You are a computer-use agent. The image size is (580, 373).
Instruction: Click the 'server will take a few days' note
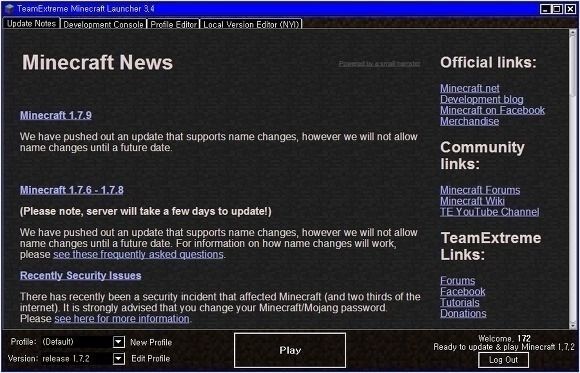(145, 212)
